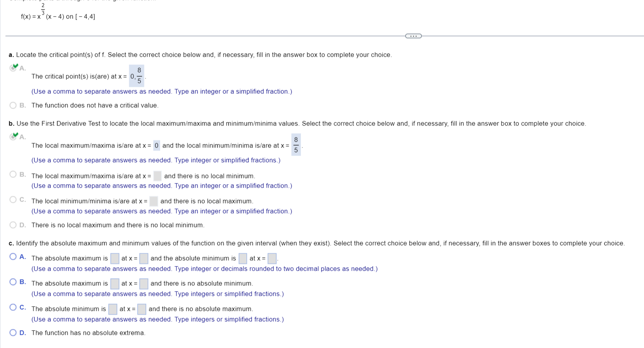Image resolution: width=644 pixels, height=348 pixels.
Task: Click the part c prompt about absolute maximum and minimum
Action: tap(316, 243)
